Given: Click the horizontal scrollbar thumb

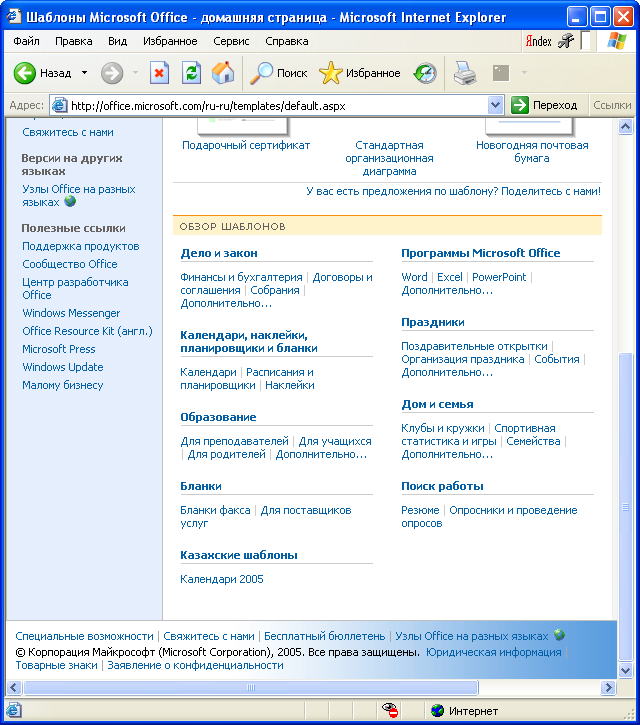Looking at the screenshot, I should [x=251, y=688].
